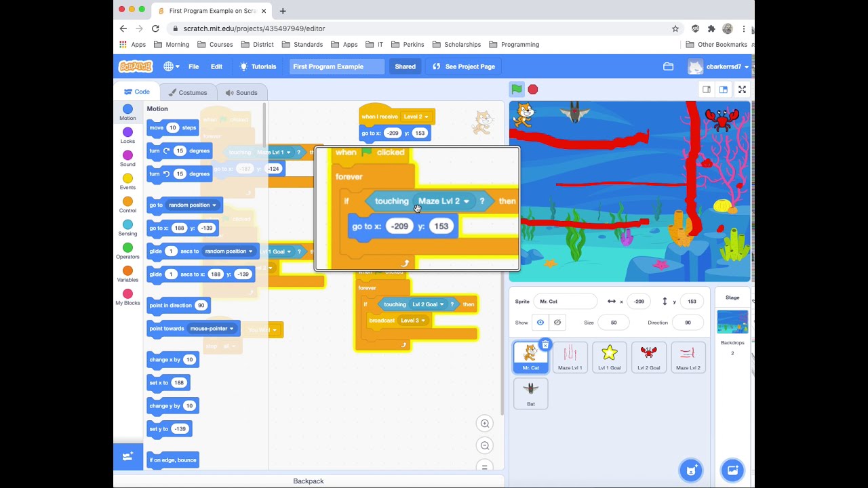Image resolution: width=868 pixels, height=488 pixels.
Task: Open Other Bookmarks folder
Action: click(x=716, y=45)
